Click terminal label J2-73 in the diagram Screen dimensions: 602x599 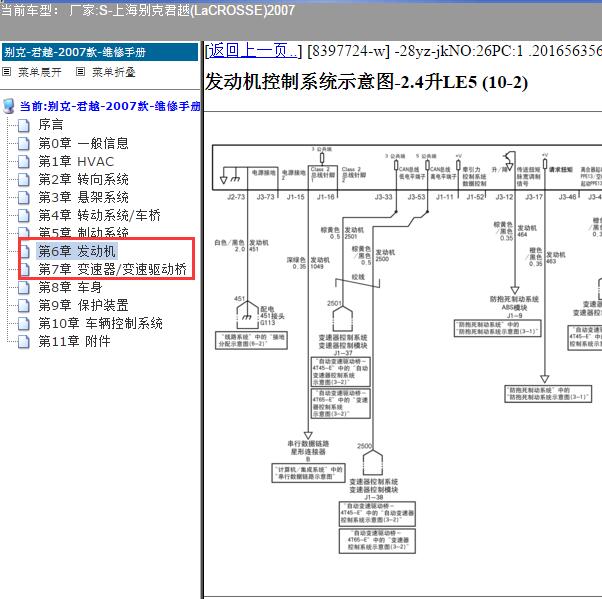(236, 197)
